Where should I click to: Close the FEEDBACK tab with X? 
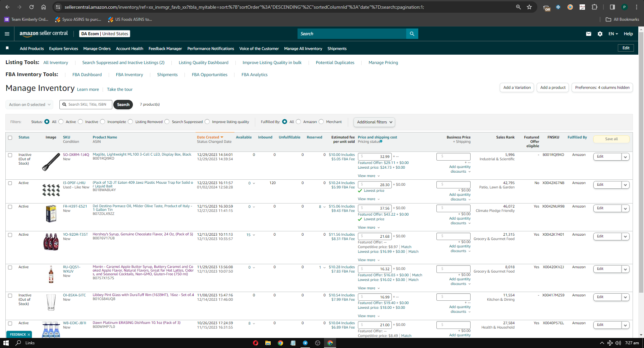coord(29,335)
